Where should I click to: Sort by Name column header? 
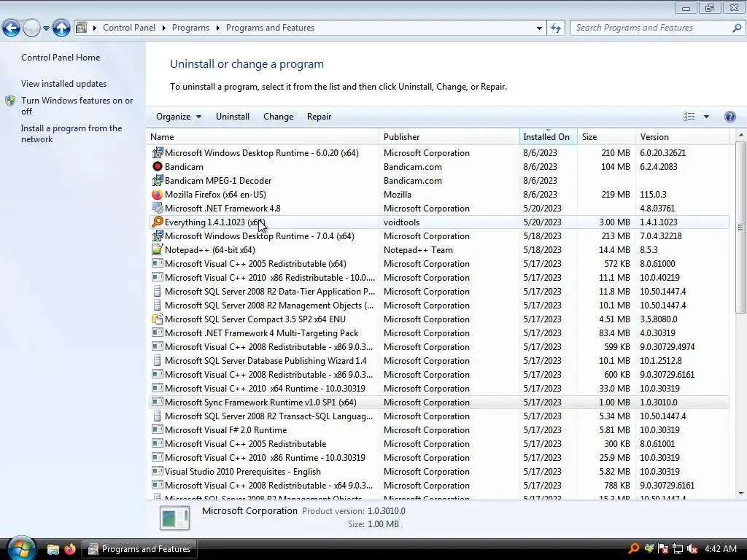click(x=263, y=136)
